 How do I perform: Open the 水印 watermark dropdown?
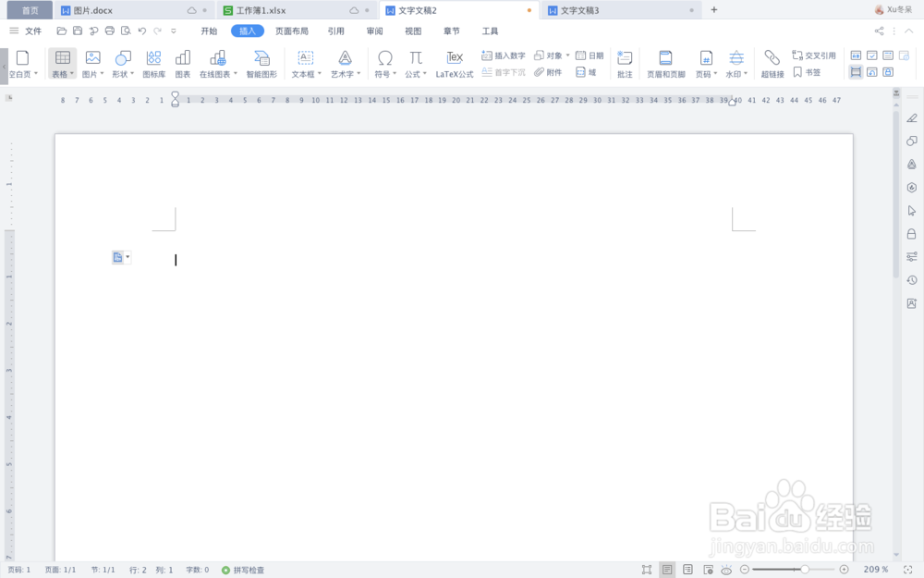coord(736,60)
